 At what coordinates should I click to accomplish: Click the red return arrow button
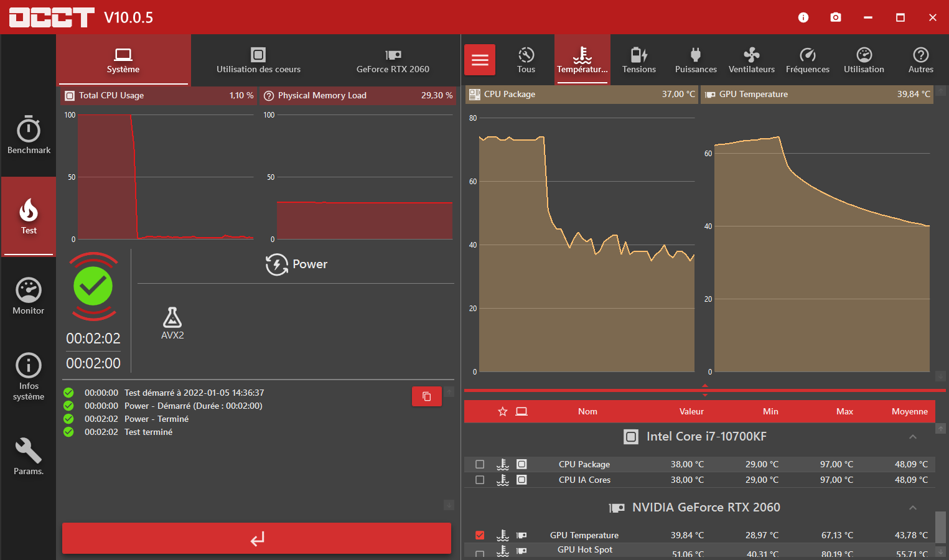click(x=256, y=538)
